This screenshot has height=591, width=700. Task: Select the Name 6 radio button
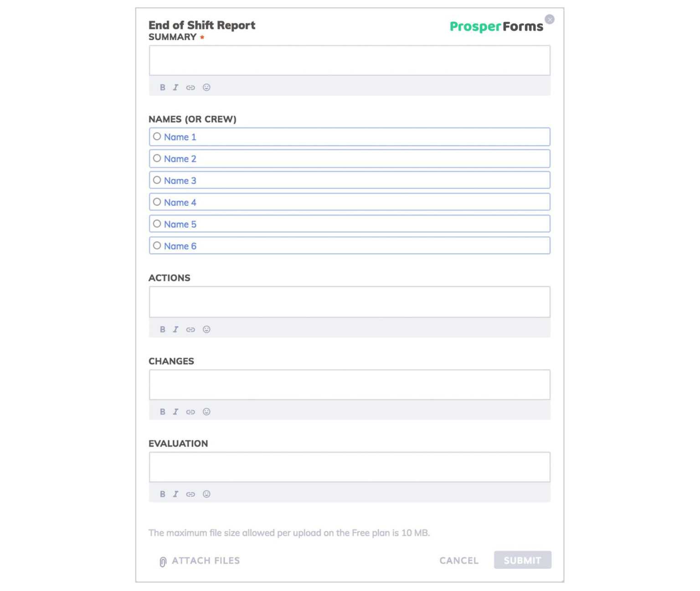[157, 245]
